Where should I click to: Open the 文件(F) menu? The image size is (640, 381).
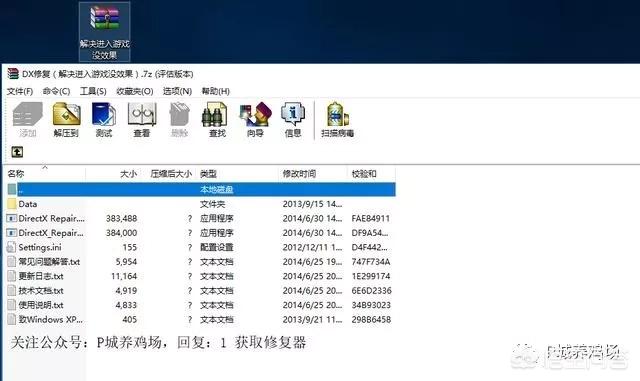(x=20, y=91)
